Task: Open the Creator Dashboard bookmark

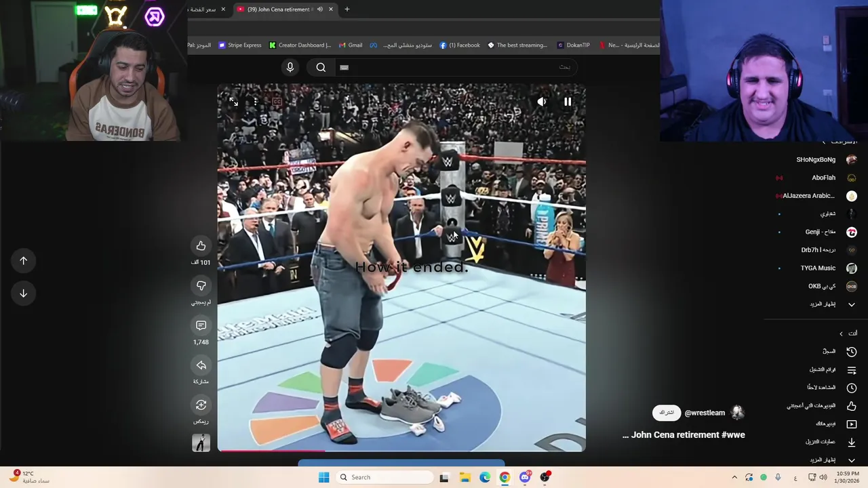Action: tap(300, 45)
